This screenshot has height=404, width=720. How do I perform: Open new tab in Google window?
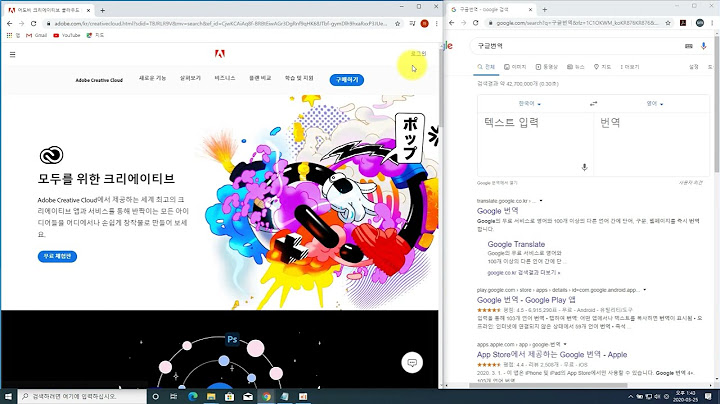[545, 10]
